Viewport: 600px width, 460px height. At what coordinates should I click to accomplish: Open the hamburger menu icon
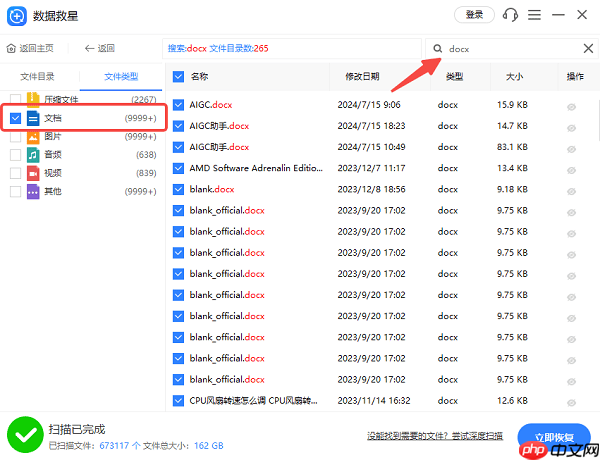[534, 15]
